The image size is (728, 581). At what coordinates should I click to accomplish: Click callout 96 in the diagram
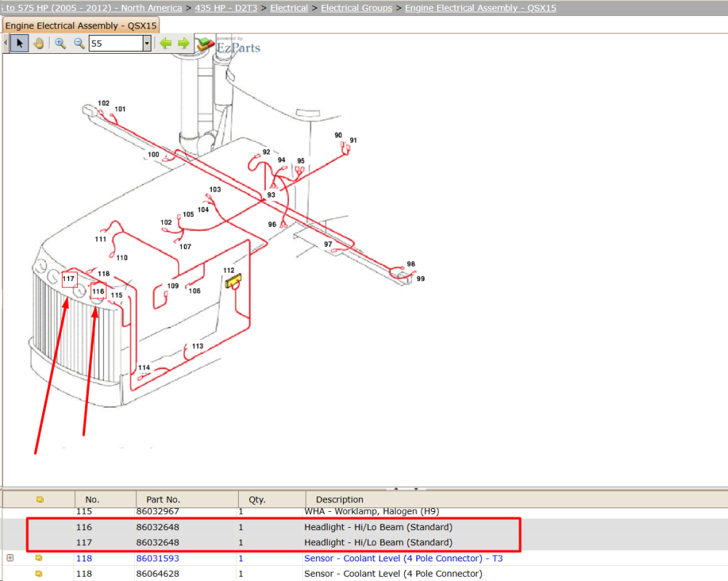[x=272, y=224]
